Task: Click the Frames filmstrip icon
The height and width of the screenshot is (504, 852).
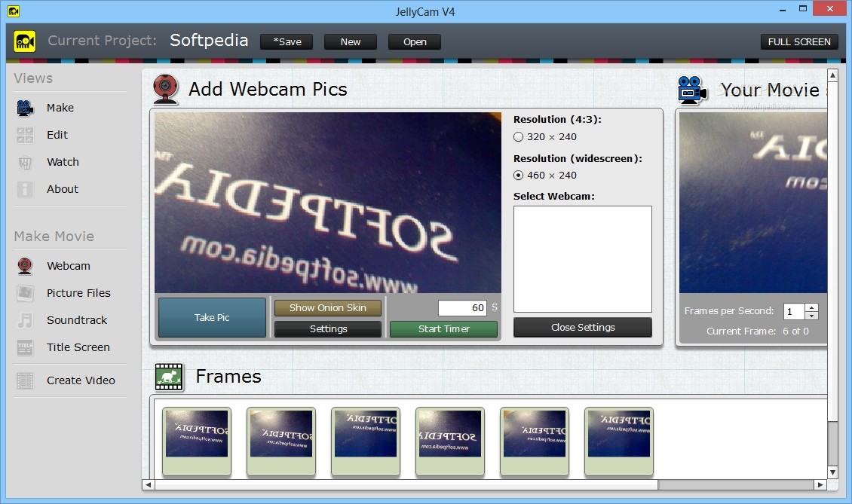Action: 169,377
